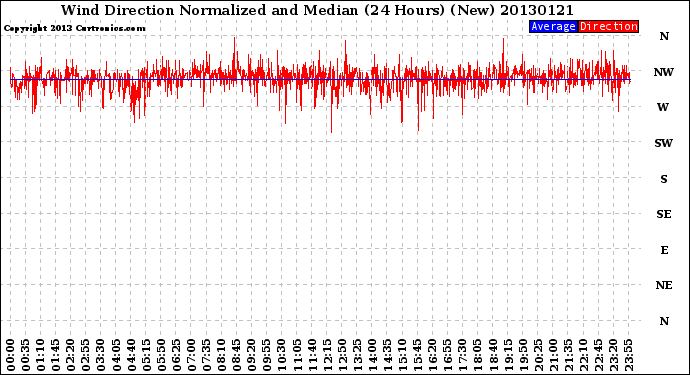This screenshot has width=690, height=375.
Task: Click the 16:55 time label
Action: (448, 355)
